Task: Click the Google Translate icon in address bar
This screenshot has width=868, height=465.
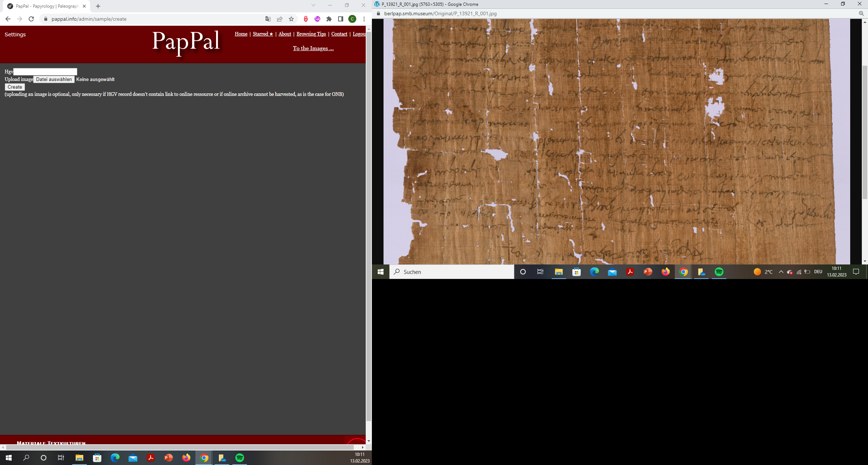Action: pos(268,19)
